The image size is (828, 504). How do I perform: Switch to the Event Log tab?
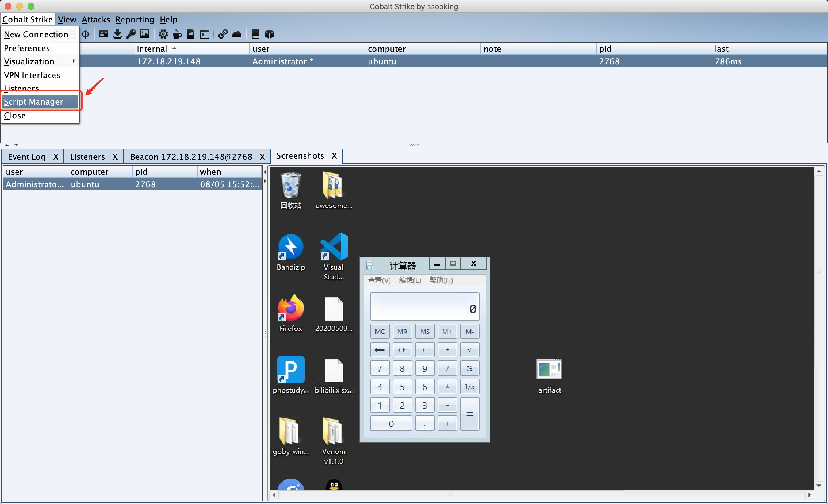pos(27,157)
